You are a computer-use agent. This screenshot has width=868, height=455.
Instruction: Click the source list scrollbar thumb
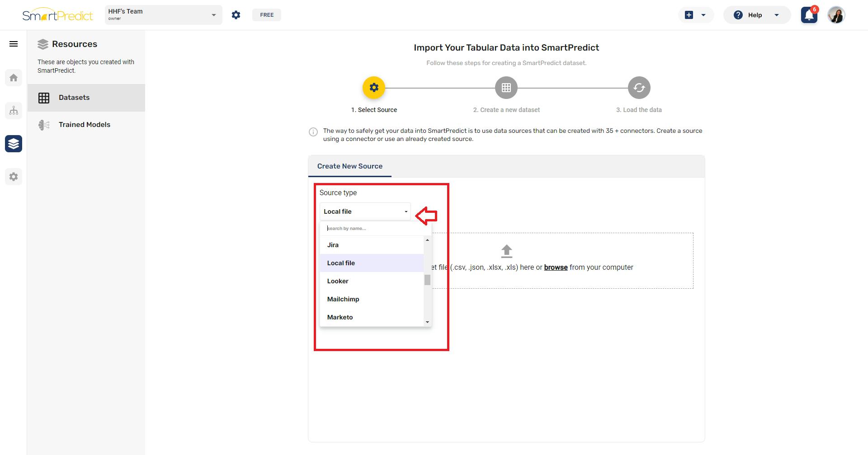pyautogui.click(x=427, y=280)
